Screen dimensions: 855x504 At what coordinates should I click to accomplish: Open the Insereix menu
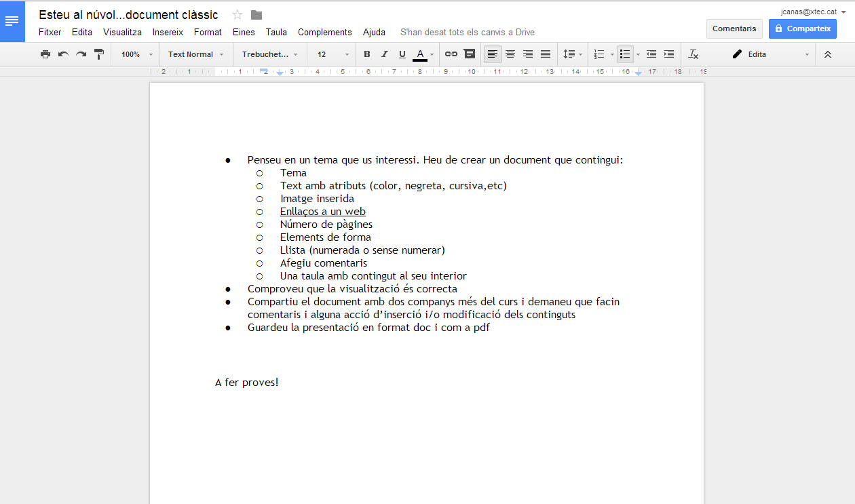pos(168,32)
